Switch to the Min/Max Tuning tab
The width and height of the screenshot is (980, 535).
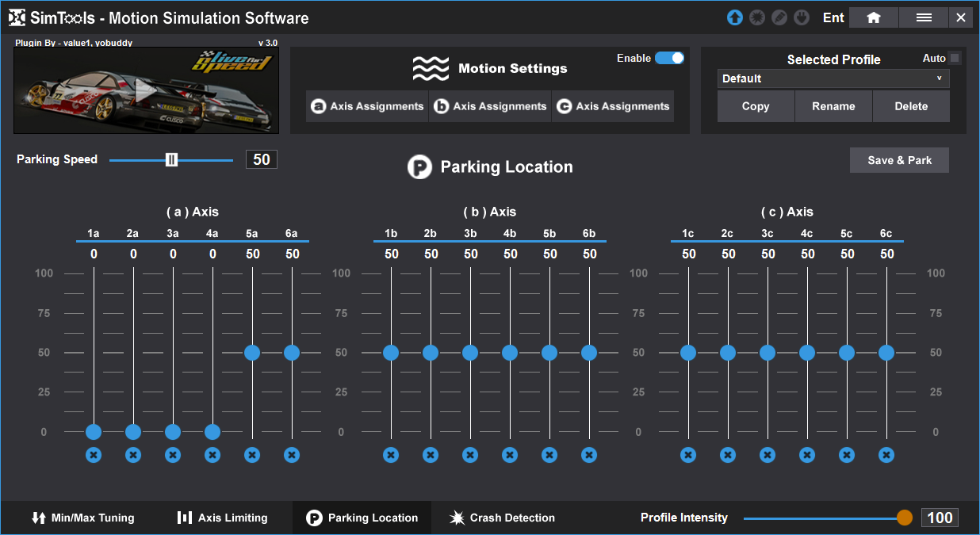[83, 518]
